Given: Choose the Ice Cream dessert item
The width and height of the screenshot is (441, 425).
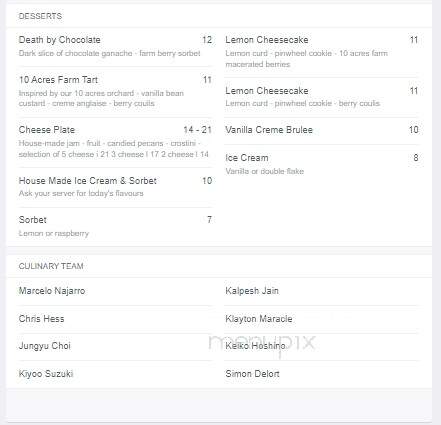Looking at the screenshot, I should point(322,164).
